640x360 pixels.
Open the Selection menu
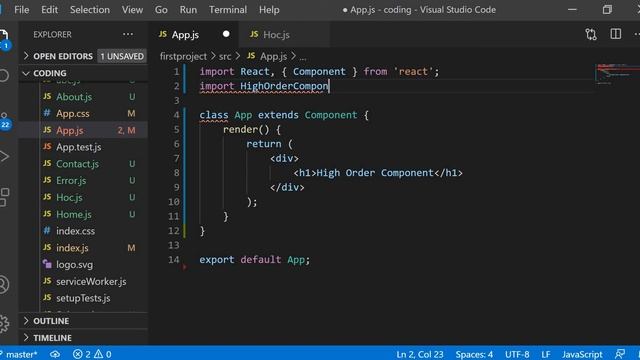click(90, 10)
